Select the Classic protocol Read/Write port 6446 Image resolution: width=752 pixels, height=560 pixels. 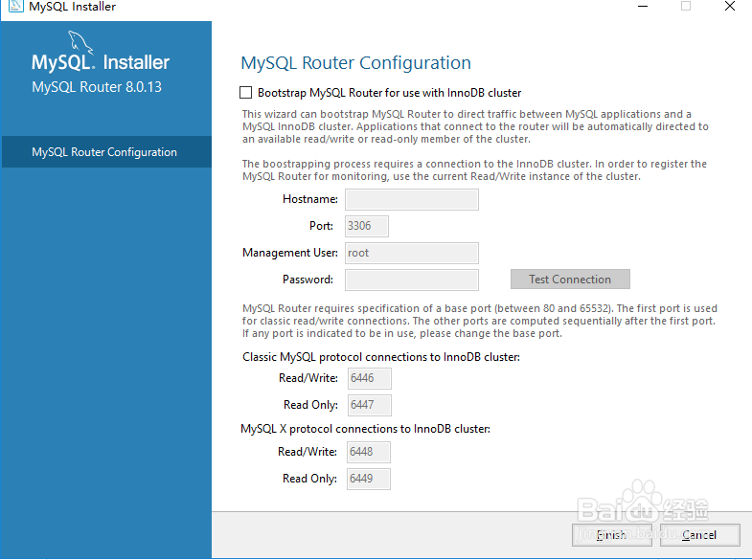[369, 378]
